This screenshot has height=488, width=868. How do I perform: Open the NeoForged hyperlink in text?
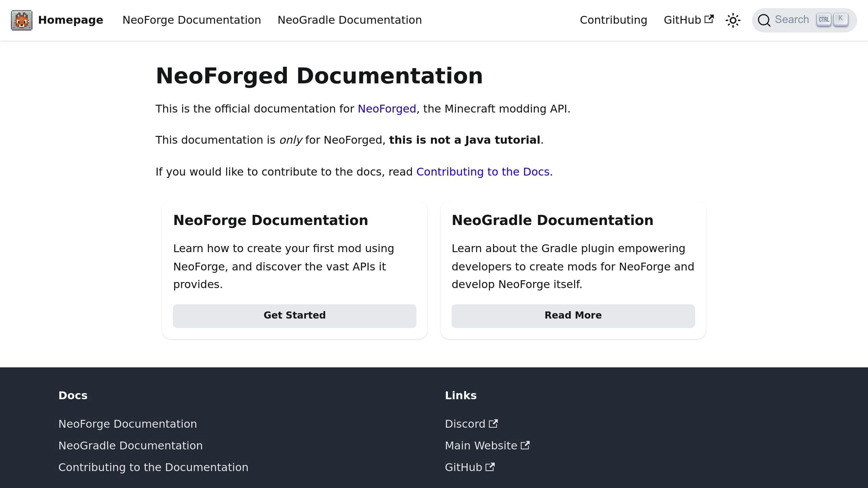[x=386, y=108]
